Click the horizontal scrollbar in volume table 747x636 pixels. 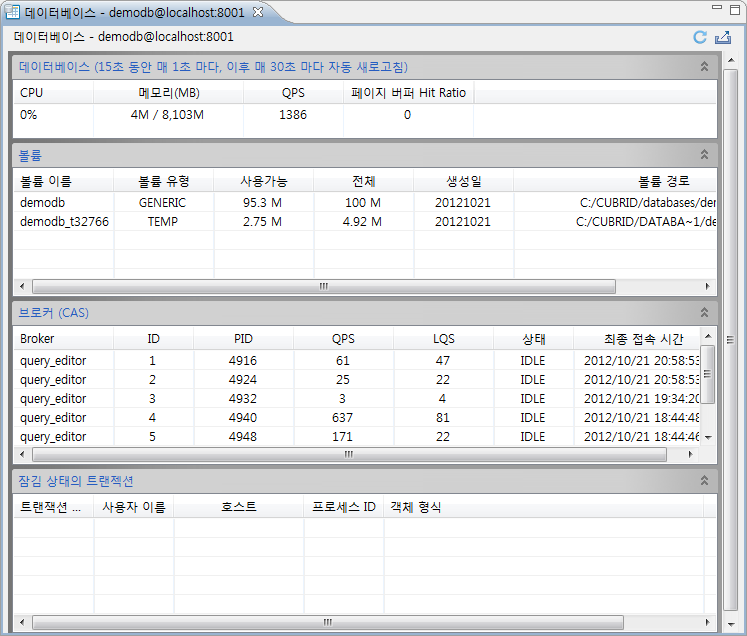click(x=322, y=286)
